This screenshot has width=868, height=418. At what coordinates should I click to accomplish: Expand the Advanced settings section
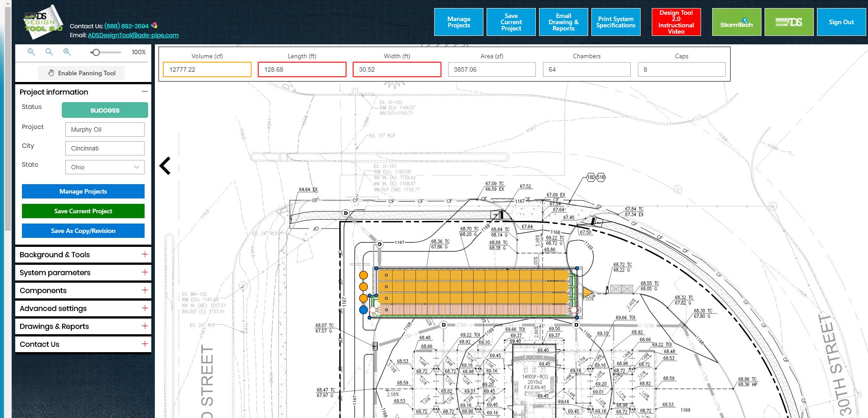(83, 308)
